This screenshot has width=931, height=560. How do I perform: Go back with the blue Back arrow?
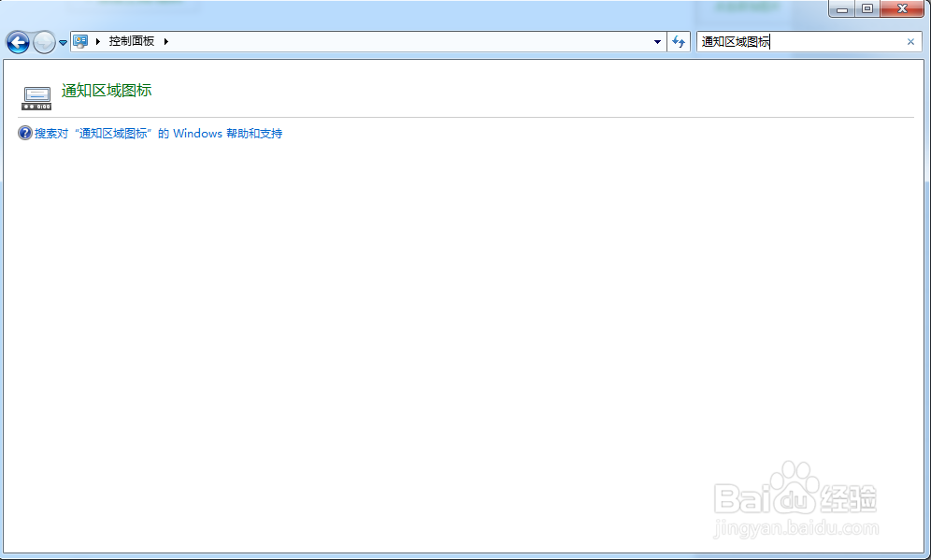(x=18, y=42)
